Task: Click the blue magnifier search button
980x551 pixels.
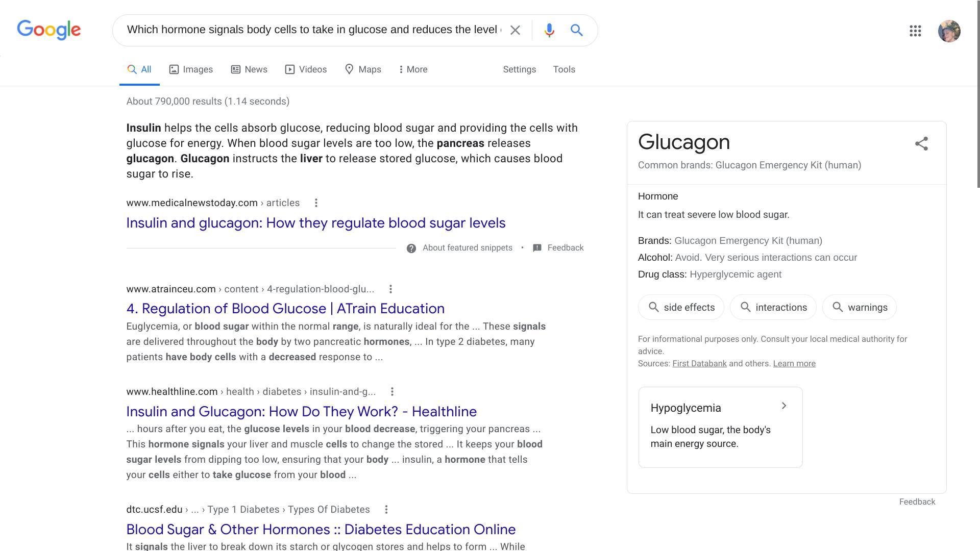Action: (577, 31)
